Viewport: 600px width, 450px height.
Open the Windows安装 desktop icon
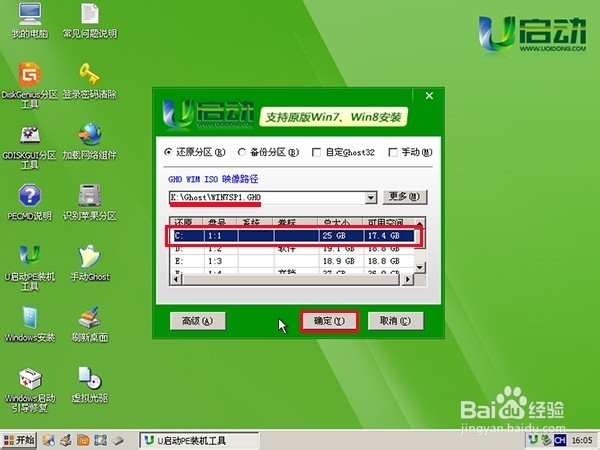pyautogui.click(x=29, y=324)
